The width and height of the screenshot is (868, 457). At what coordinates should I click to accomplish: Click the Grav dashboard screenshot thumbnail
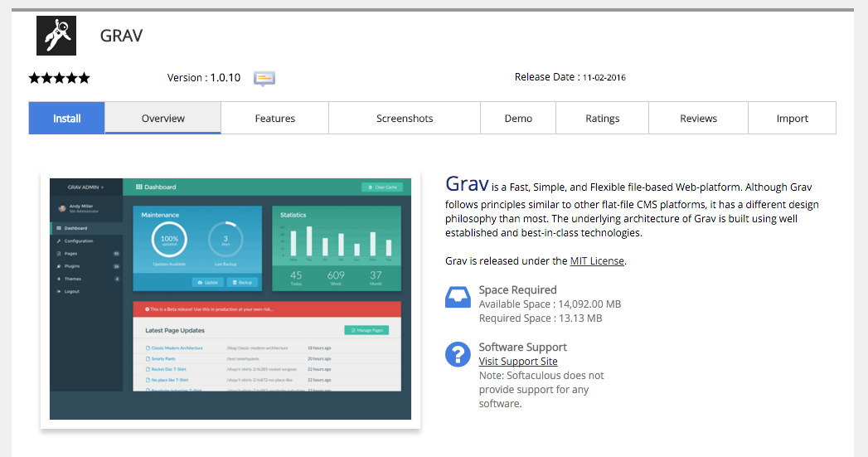click(230, 299)
